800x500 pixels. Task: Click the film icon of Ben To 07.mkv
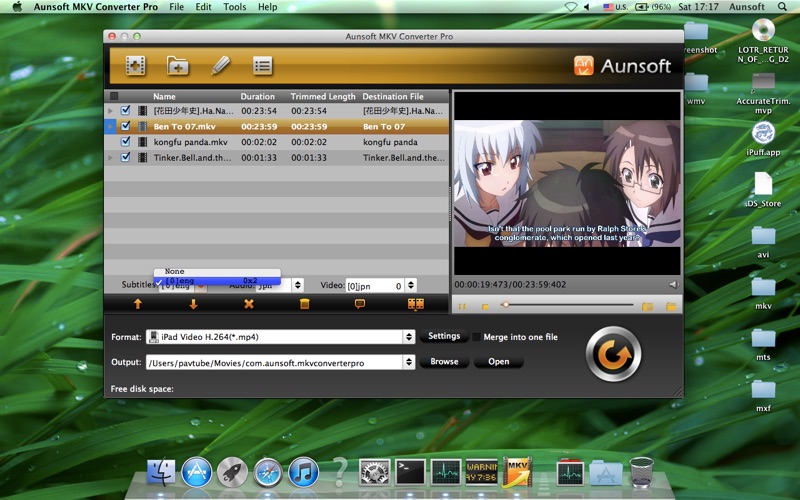(143, 126)
